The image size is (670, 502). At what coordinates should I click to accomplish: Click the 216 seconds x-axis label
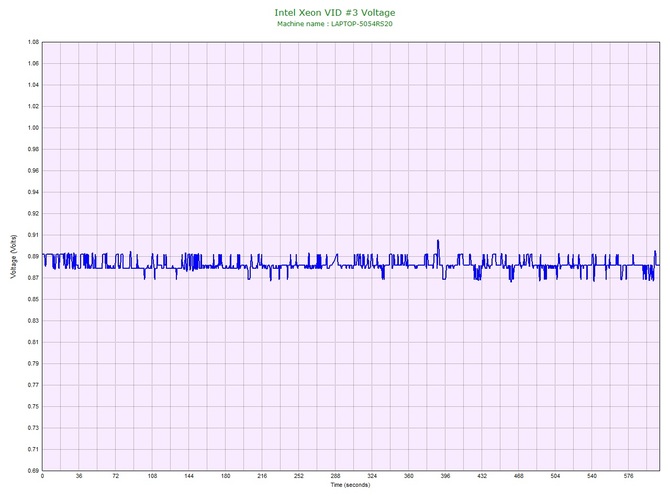[x=262, y=476]
